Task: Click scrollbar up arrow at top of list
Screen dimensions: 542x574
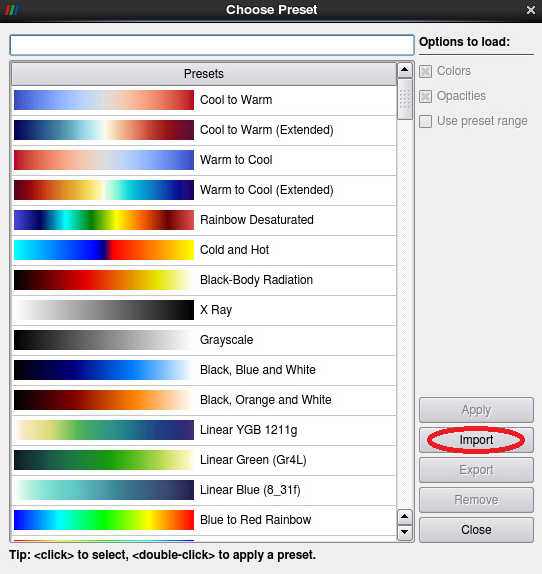Action: coord(405,70)
